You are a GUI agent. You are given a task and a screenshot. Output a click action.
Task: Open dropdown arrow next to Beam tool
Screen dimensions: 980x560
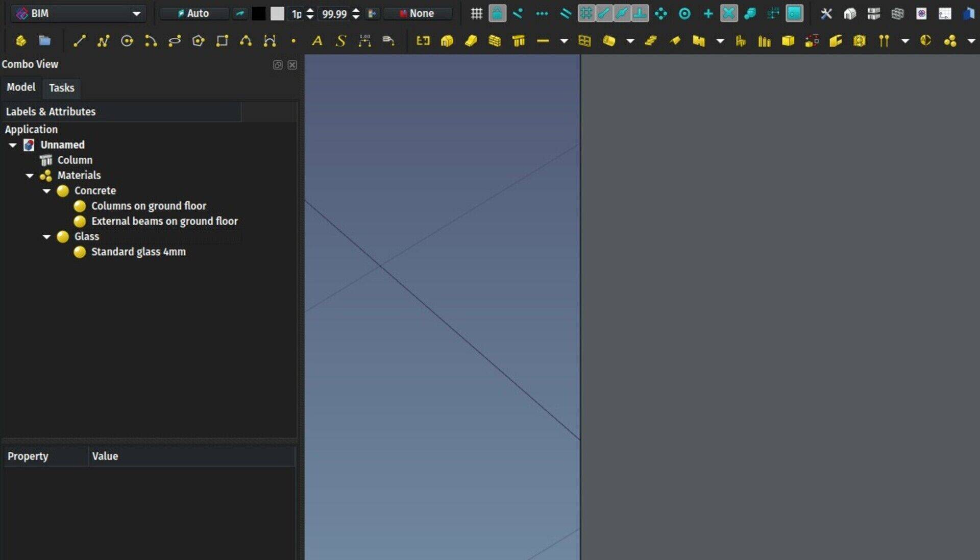click(563, 41)
